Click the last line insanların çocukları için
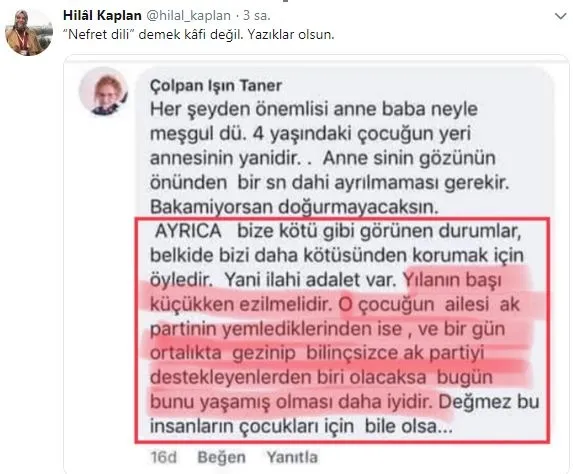 pos(301,426)
